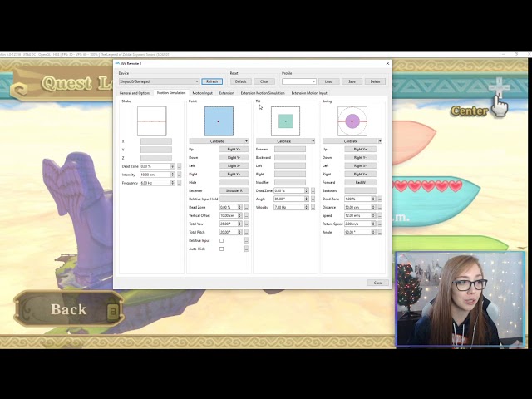This screenshot has width=532, height=399.
Task: Open Shake Frequency advanced '...' button
Action: click(180, 183)
